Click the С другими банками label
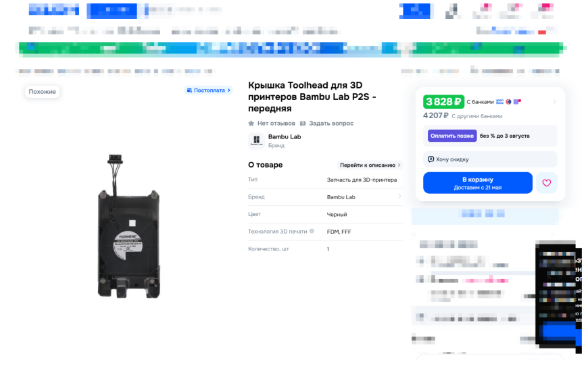This screenshot has width=588, height=366. click(x=477, y=116)
